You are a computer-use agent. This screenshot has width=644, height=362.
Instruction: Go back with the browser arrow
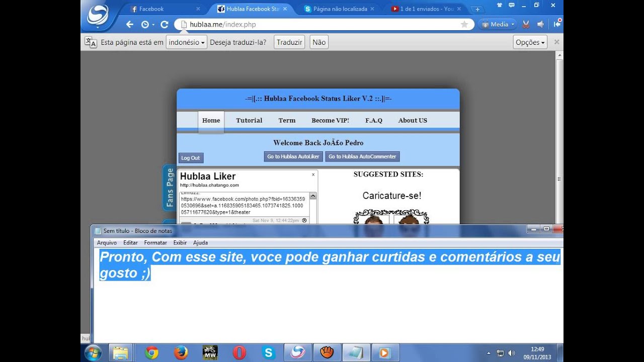click(130, 24)
